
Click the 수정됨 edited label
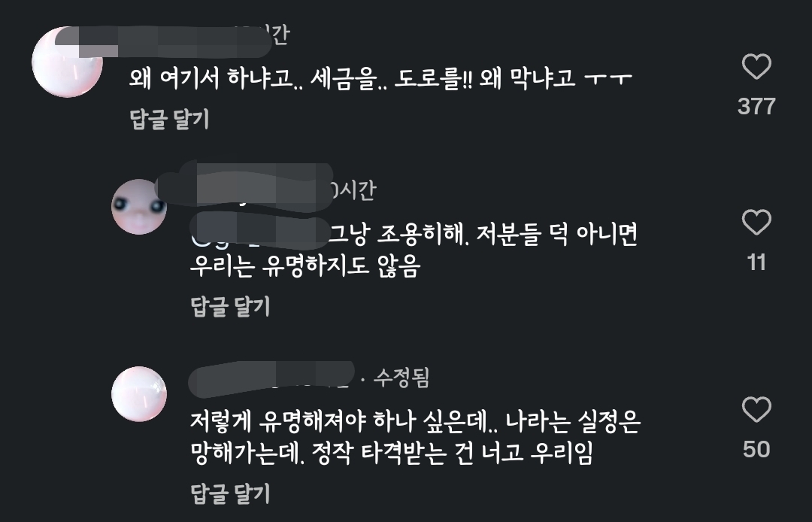(x=401, y=378)
